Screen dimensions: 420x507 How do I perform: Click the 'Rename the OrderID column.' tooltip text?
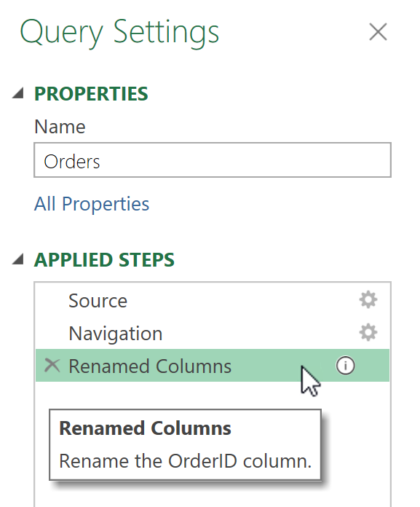(x=185, y=461)
